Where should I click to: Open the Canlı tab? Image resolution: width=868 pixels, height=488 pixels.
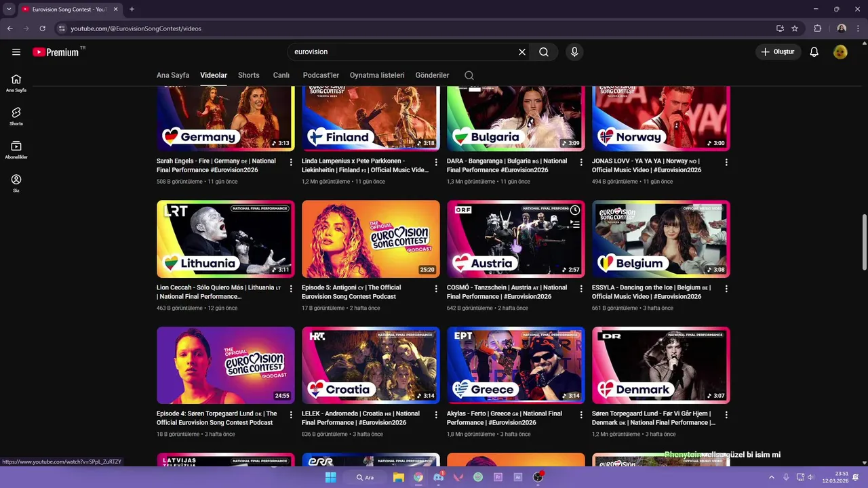(x=281, y=75)
